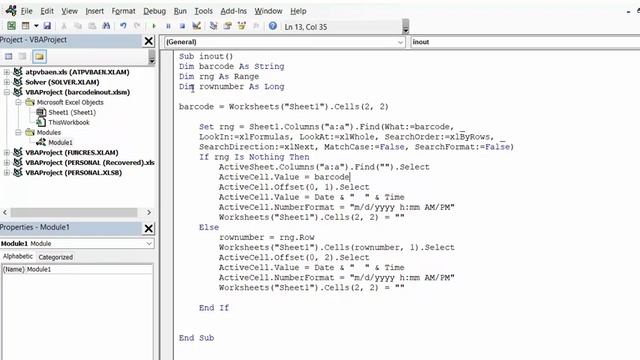This screenshot has height=360, width=640.
Task: Open the Debug menu
Action: [x=154, y=11]
